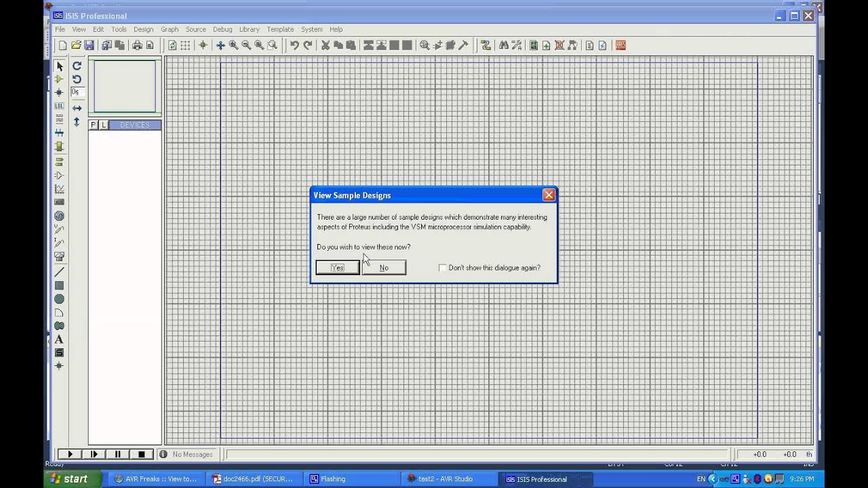Click the P pick devices button
Image resolution: width=868 pixels, height=488 pixels.
point(94,125)
